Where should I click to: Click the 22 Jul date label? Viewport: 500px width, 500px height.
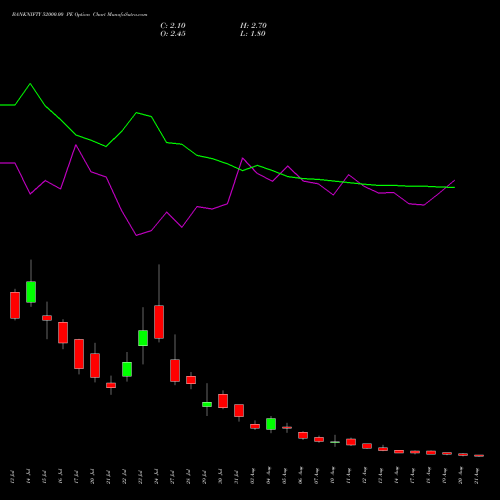[x=125, y=477]
